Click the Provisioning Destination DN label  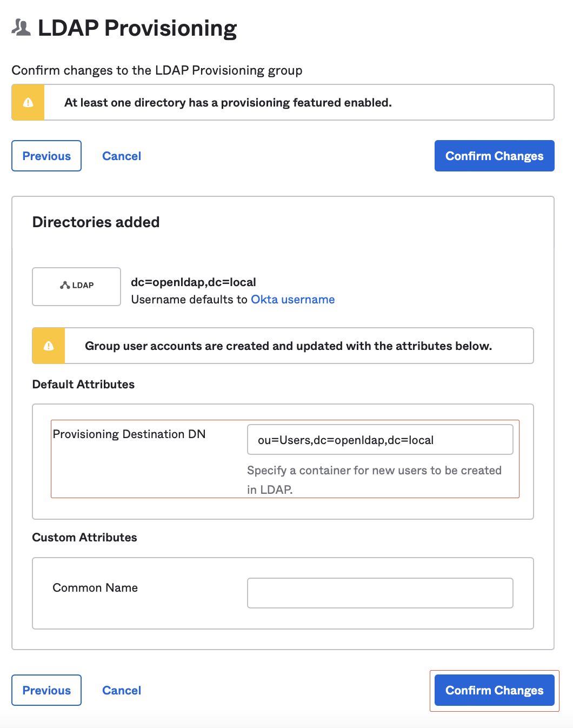coord(129,434)
